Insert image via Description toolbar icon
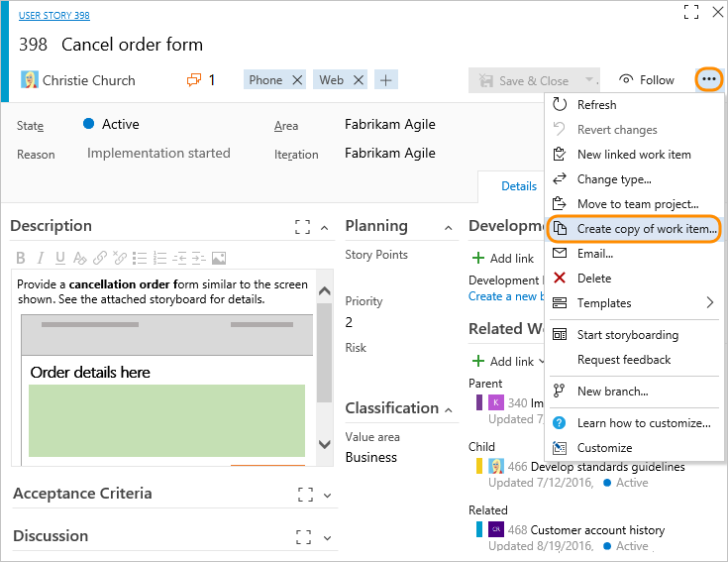Image resolution: width=728 pixels, height=562 pixels. coord(219,258)
